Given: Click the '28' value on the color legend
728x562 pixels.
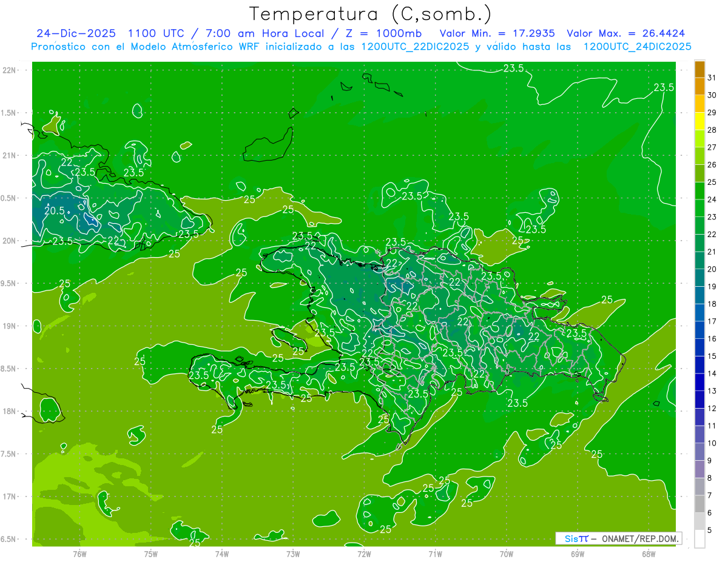Looking at the screenshot, I should pyautogui.click(x=712, y=130).
